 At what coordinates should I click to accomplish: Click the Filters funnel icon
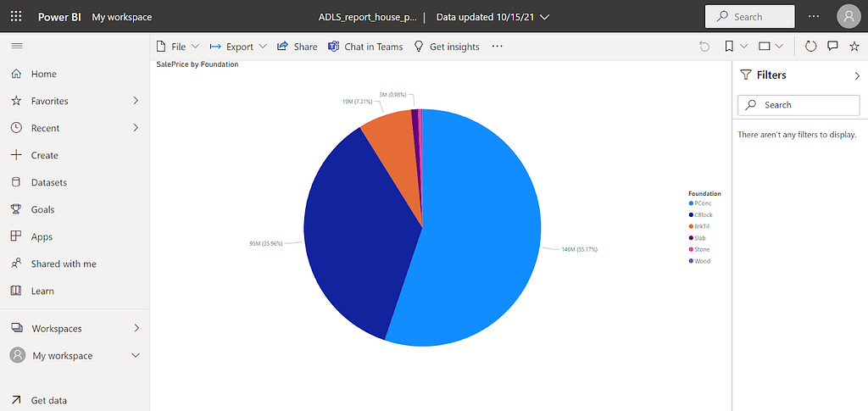(x=746, y=75)
